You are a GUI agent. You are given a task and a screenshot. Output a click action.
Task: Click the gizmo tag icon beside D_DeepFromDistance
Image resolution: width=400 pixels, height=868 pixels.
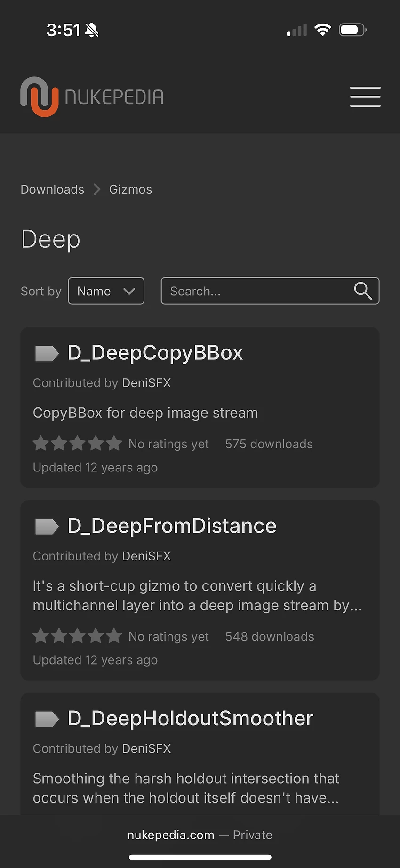pyautogui.click(x=47, y=526)
